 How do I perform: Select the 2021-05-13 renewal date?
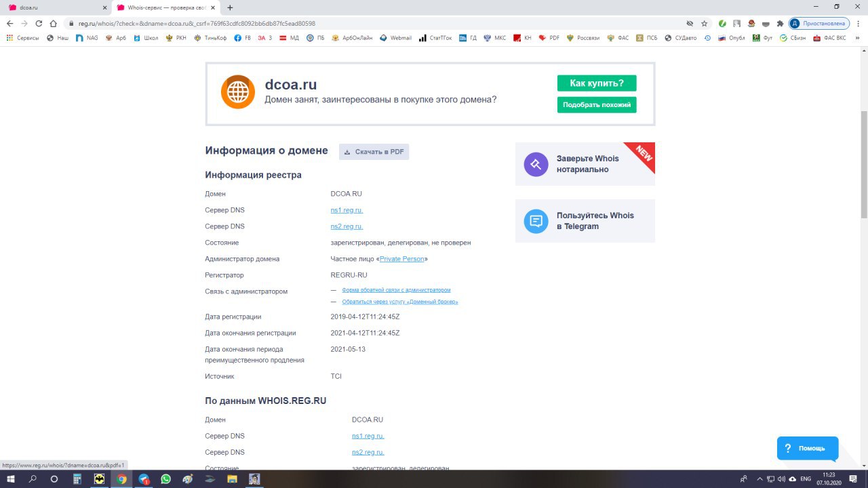pos(348,349)
